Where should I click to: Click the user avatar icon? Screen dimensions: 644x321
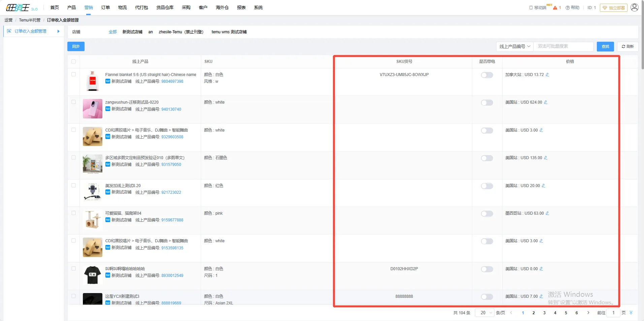pyautogui.click(x=634, y=7)
